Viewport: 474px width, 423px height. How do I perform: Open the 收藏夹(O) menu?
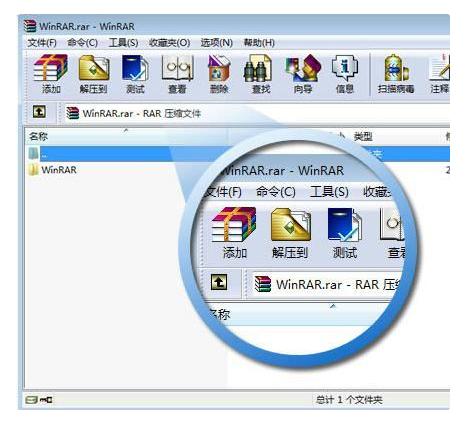[x=169, y=43]
